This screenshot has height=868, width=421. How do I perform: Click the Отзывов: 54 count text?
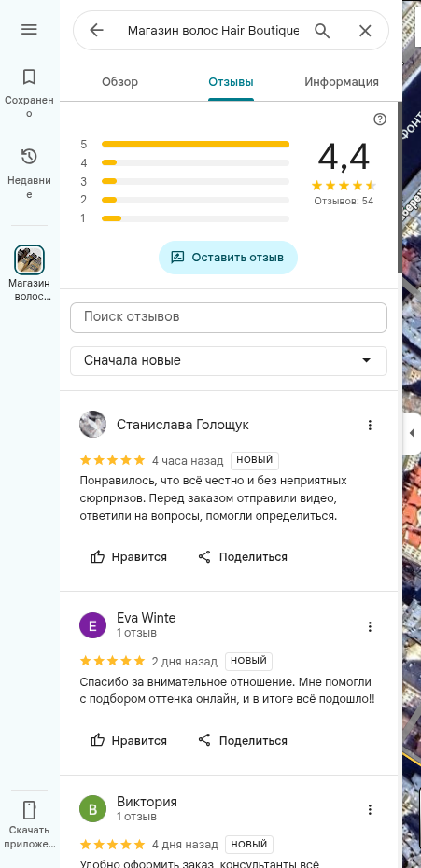pos(344,201)
